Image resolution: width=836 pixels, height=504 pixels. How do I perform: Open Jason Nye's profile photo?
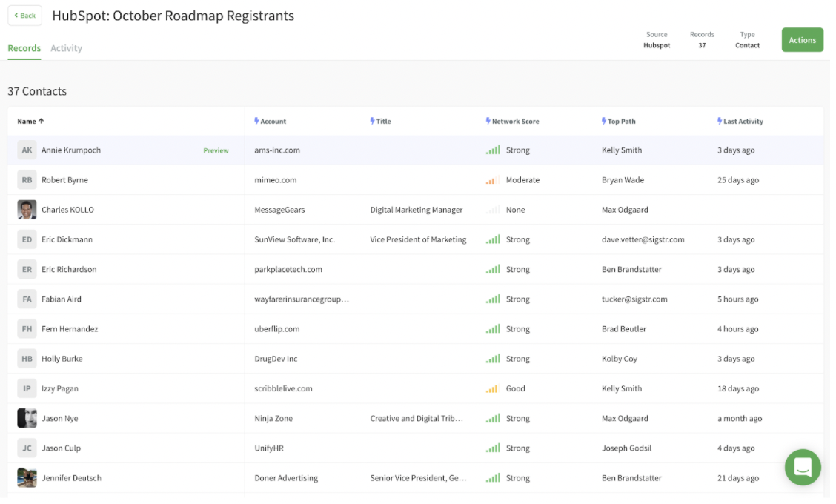[x=27, y=418]
